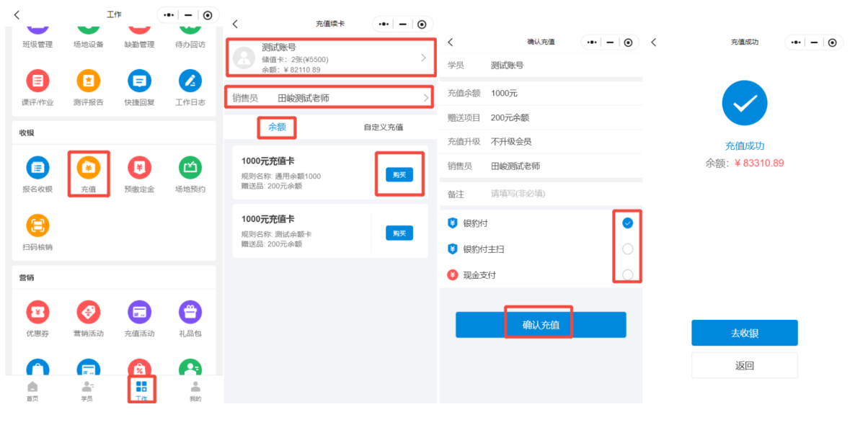Go to 学员 in bottom navigation
The width and height of the screenshot is (868, 430).
tap(87, 391)
